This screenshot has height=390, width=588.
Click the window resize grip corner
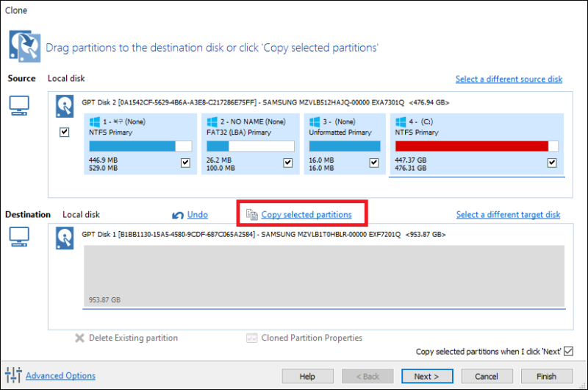point(582,386)
